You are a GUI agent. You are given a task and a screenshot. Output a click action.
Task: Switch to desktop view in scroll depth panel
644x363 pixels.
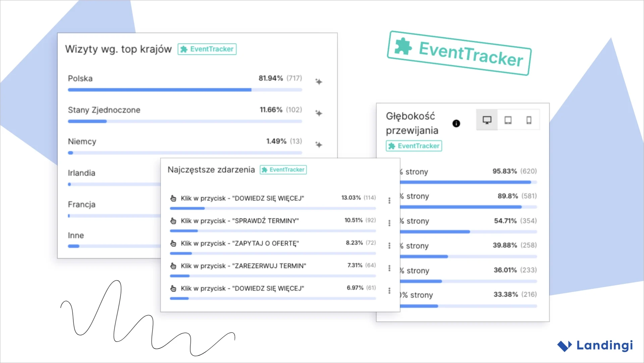point(487,120)
